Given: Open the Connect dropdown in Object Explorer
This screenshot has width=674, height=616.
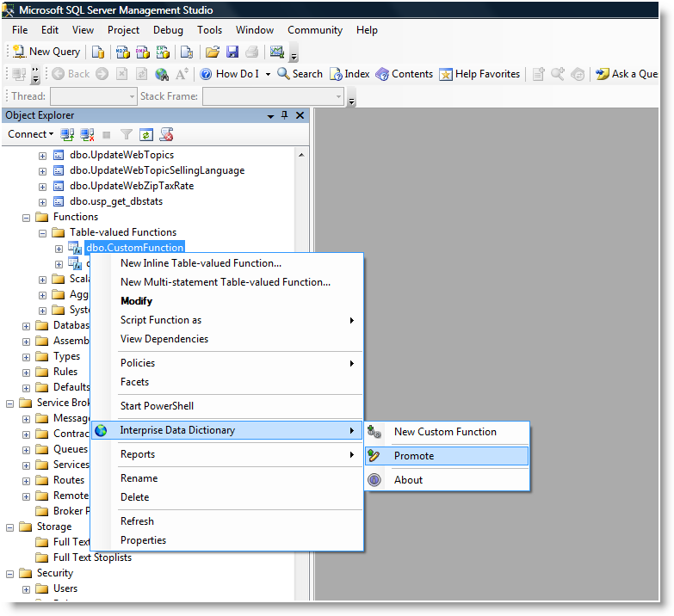Looking at the screenshot, I should pos(30,134).
